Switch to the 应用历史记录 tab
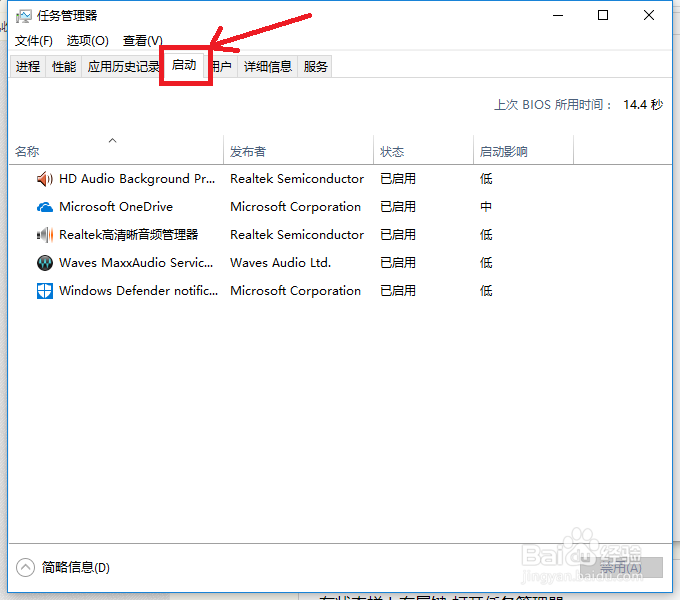 (122, 66)
